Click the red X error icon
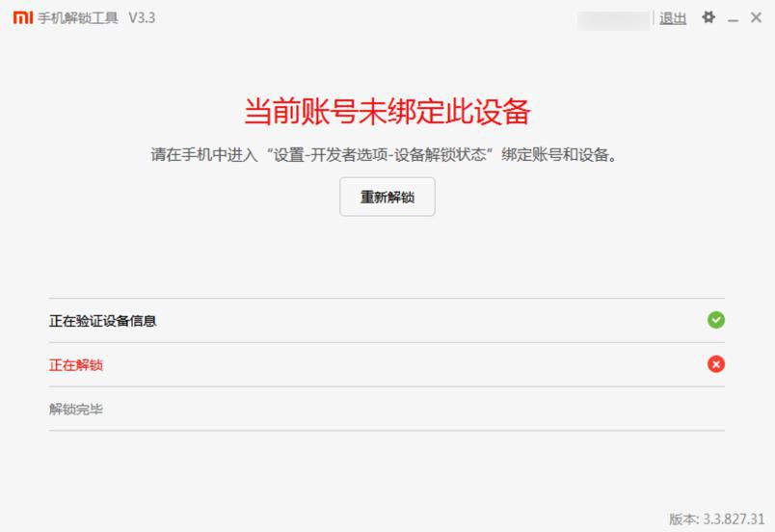This screenshot has width=775, height=532. [x=715, y=364]
